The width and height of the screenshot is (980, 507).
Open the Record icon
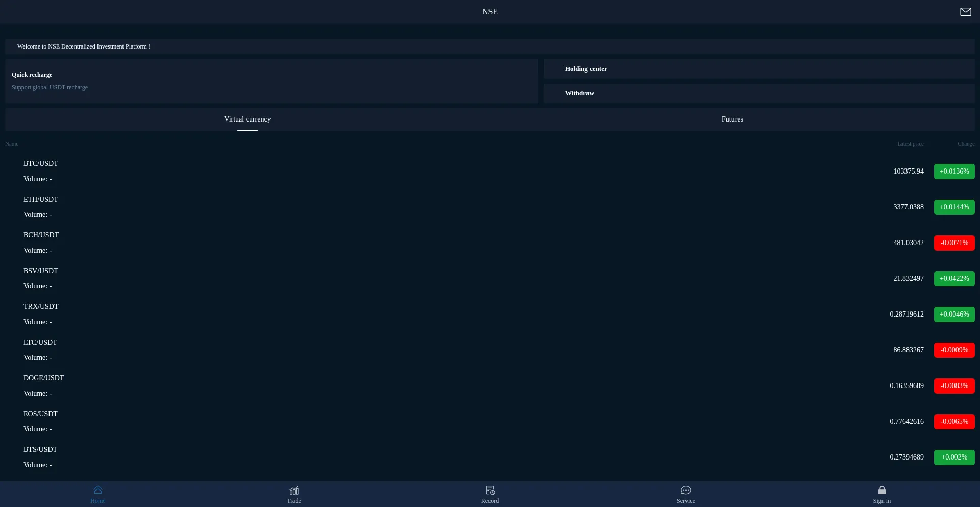click(490, 490)
